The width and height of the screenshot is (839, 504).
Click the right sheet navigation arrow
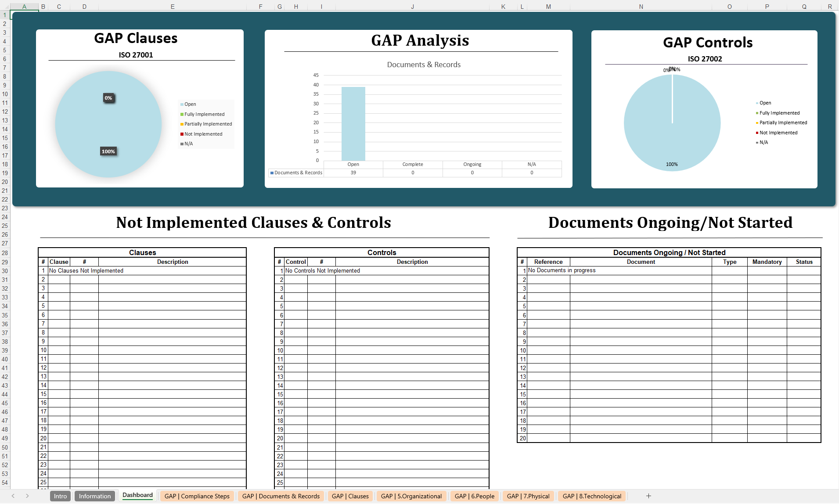(x=27, y=496)
